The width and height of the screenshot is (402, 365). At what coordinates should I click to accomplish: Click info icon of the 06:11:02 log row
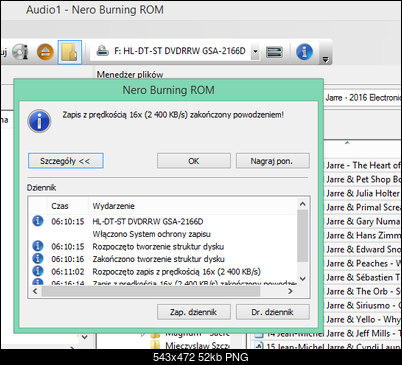point(38,271)
